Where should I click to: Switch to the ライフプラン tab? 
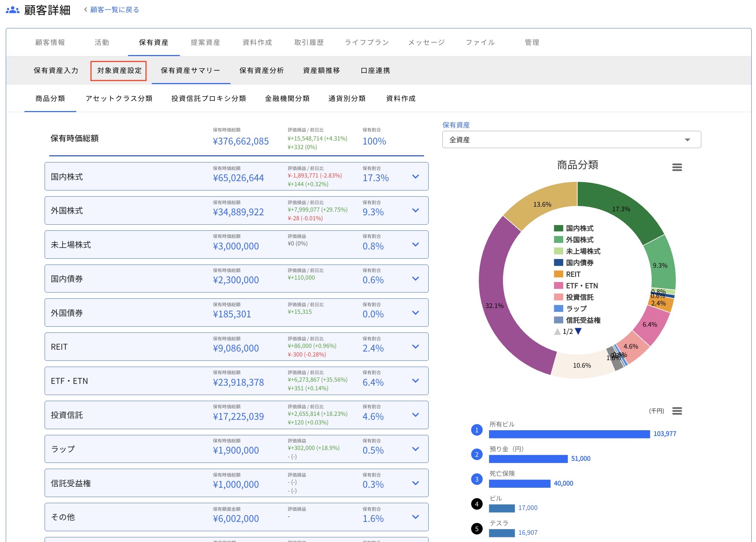366,42
